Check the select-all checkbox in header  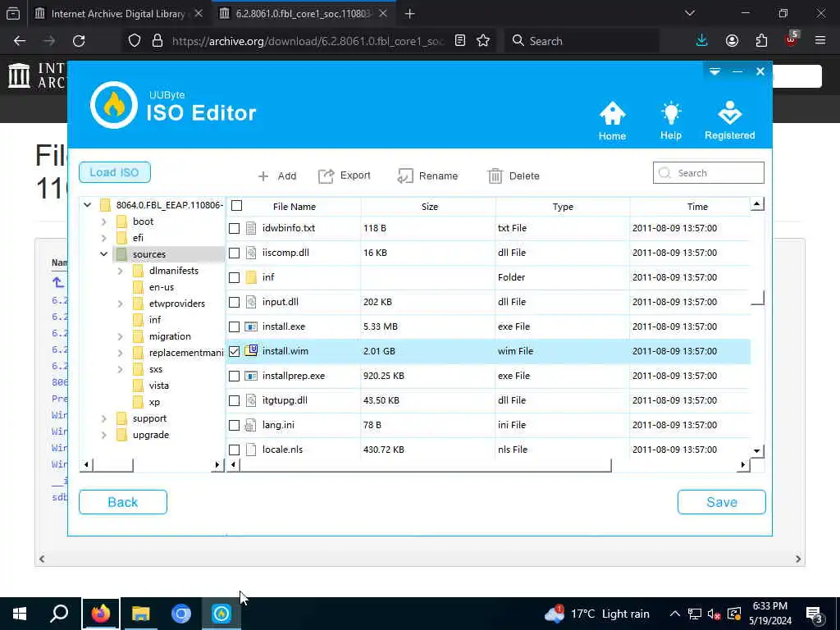[236, 205]
